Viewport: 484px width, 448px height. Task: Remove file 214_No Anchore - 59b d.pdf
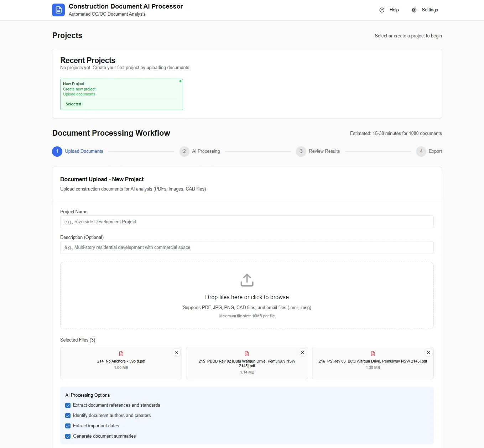[177, 353]
